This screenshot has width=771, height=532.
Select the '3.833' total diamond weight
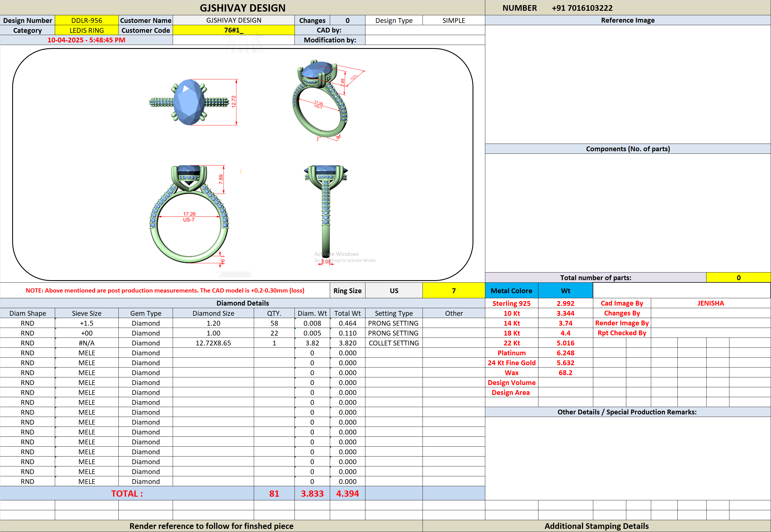coord(312,494)
